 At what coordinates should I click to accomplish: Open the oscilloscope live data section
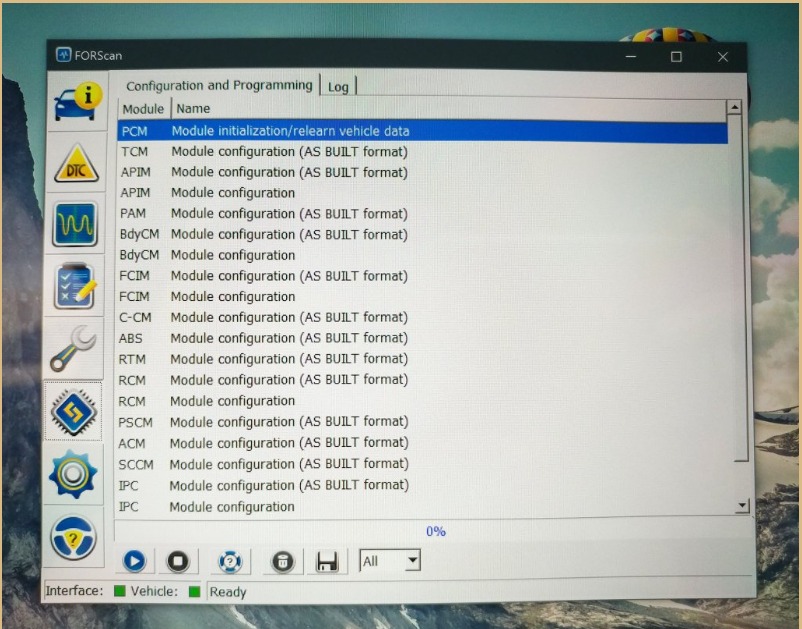point(75,224)
